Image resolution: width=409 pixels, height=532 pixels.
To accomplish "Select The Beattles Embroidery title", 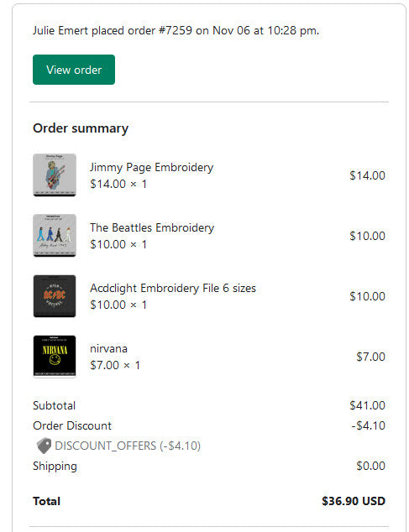I will click(x=152, y=227).
